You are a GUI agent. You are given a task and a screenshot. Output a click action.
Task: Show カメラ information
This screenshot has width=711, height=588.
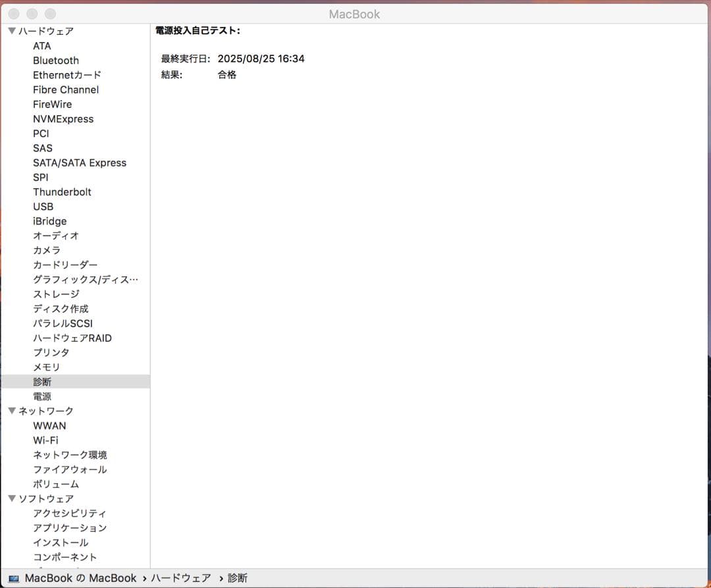47,250
